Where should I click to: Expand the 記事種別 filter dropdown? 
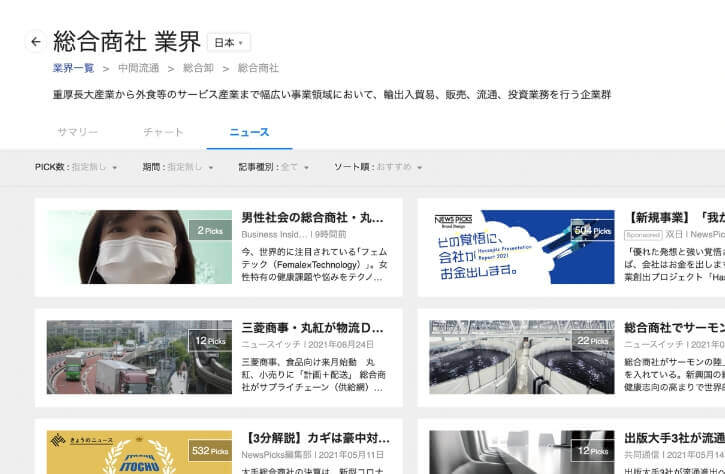[x=273, y=167]
